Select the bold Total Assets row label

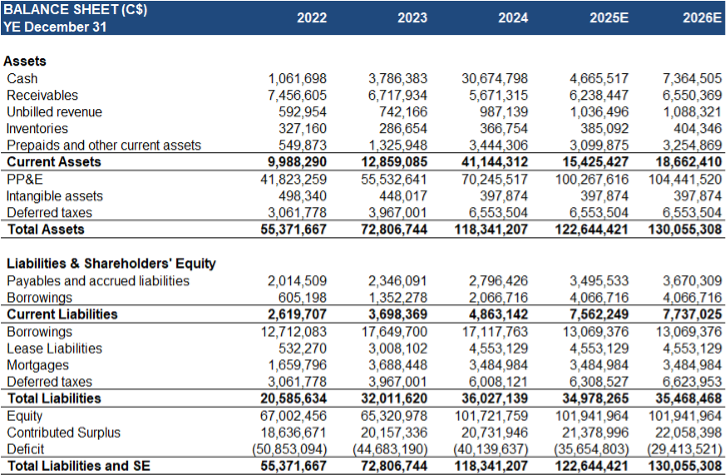click(x=45, y=229)
